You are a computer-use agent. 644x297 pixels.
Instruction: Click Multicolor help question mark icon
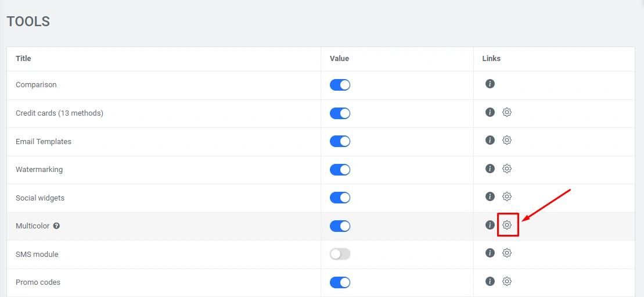(x=56, y=226)
